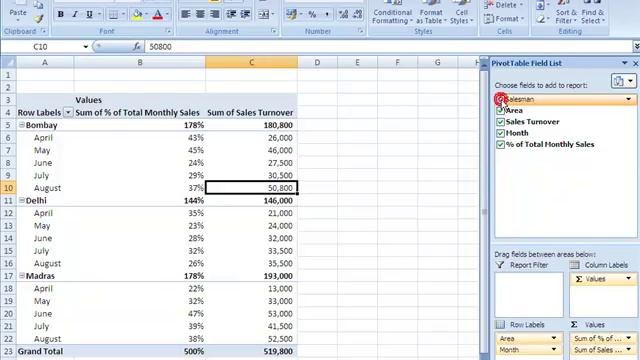The width and height of the screenshot is (640, 360).
Task: Click the Copy icon in Clipboard
Action: [38, 5]
